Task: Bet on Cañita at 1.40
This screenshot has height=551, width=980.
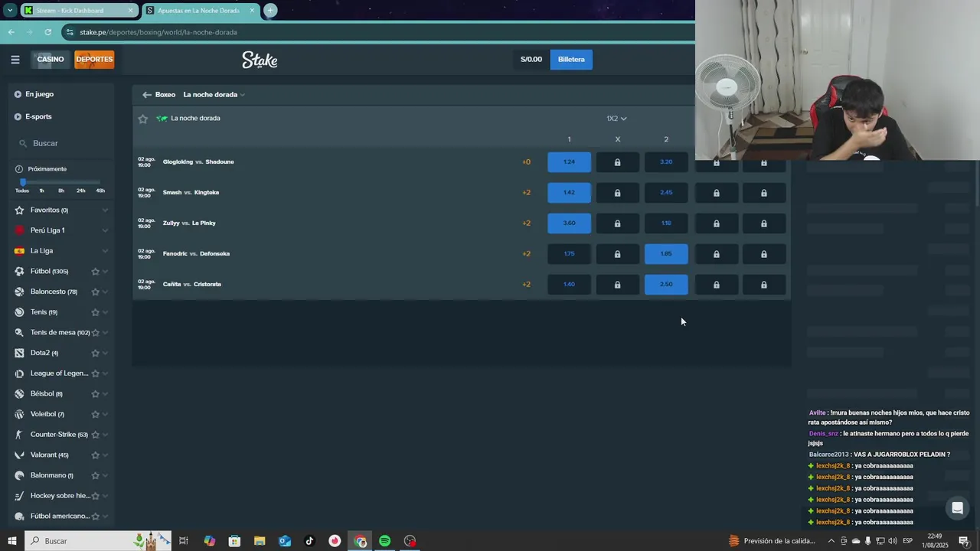Action: coord(569,285)
